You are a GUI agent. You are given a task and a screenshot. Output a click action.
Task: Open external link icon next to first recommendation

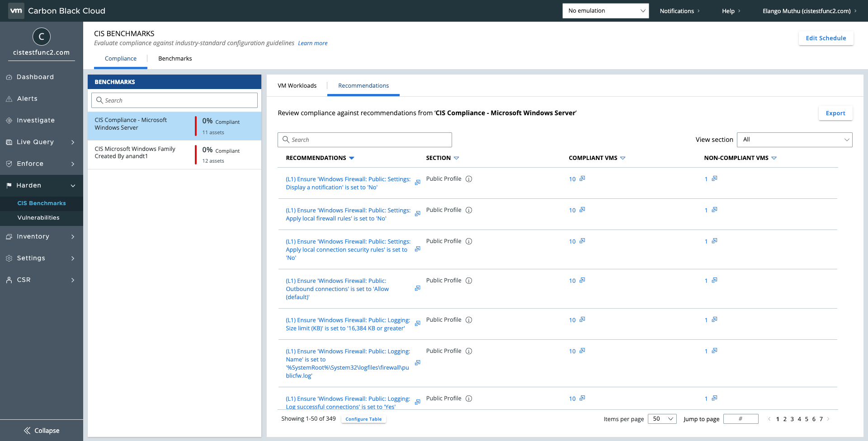tap(417, 183)
